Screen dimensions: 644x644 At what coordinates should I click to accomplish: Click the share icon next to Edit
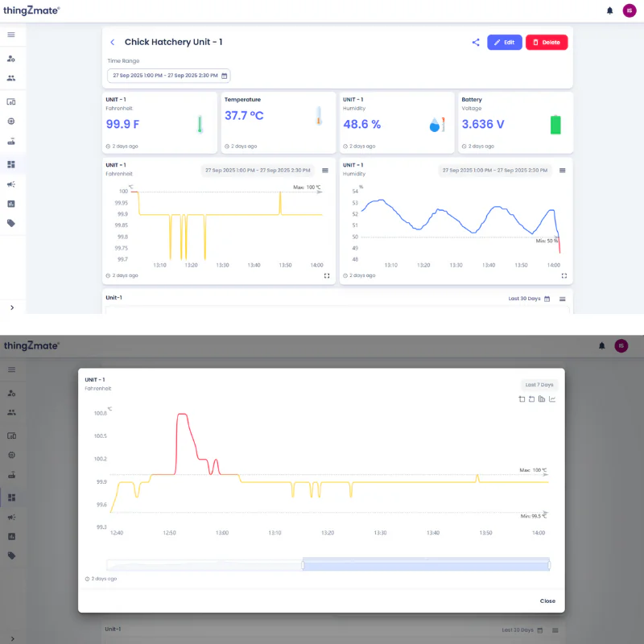tap(476, 43)
